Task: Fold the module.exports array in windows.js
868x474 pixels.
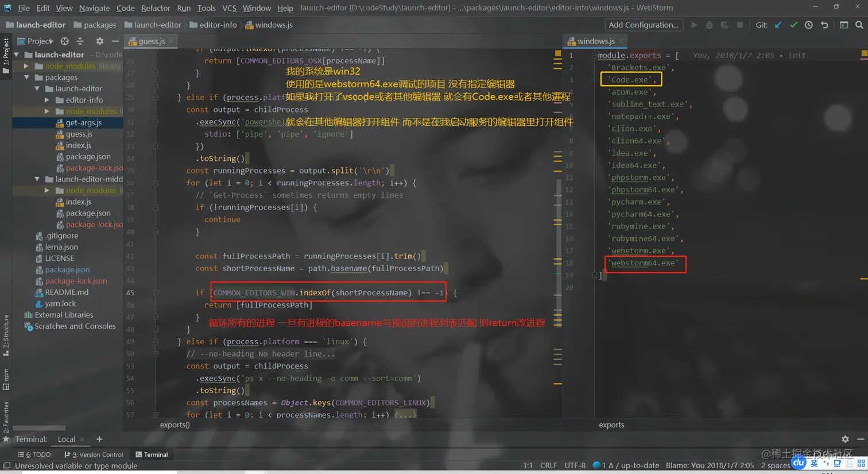Action: [594, 56]
